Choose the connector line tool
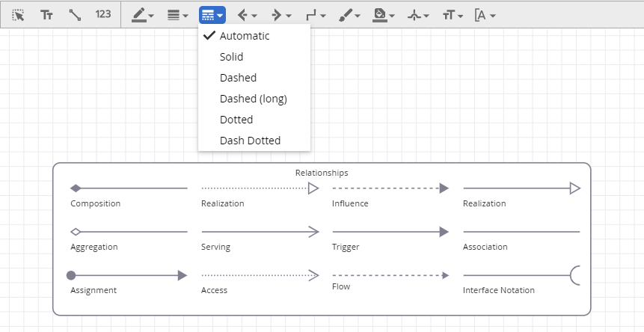This screenshot has height=332, width=644. 75,14
